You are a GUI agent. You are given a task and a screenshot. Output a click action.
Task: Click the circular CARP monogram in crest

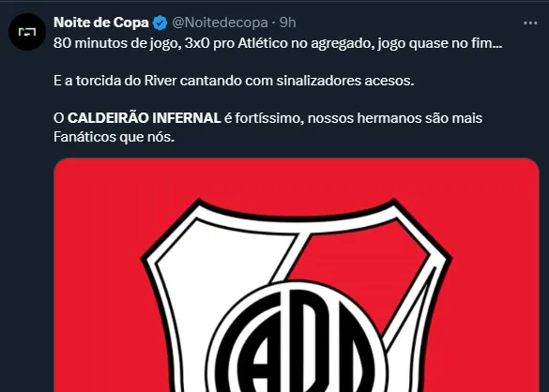pyautogui.click(x=297, y=337)
